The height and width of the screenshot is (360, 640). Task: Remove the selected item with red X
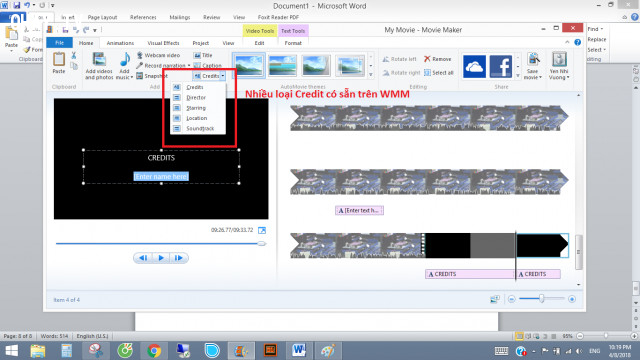click(427, 59)
